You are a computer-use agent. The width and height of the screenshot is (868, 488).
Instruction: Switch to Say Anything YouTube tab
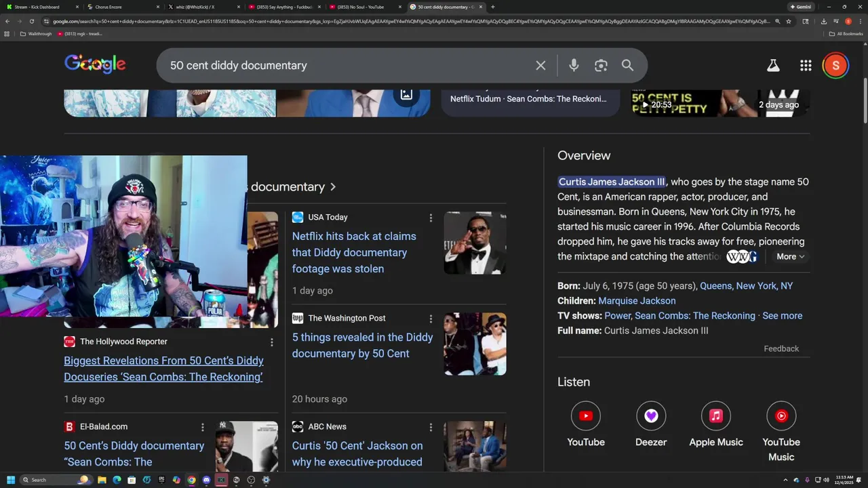283,7
